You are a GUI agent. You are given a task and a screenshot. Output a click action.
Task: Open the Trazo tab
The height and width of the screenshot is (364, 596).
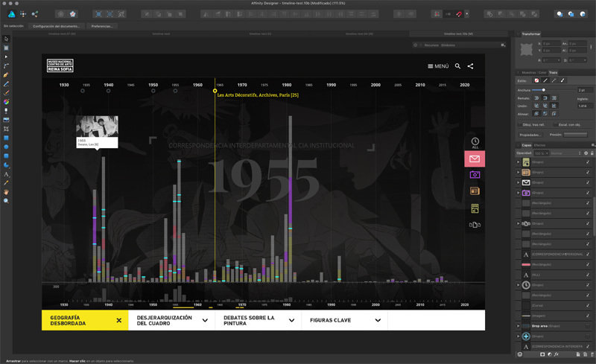553,72
